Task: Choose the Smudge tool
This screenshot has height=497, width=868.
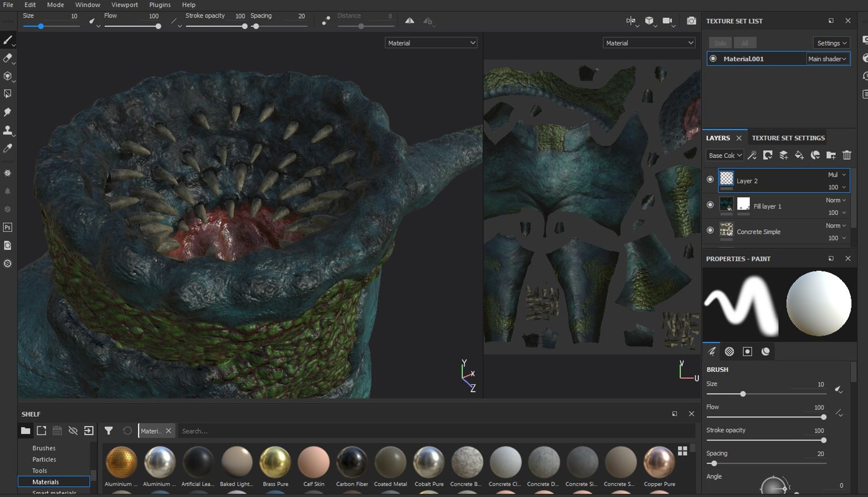Action: point(8,112)
